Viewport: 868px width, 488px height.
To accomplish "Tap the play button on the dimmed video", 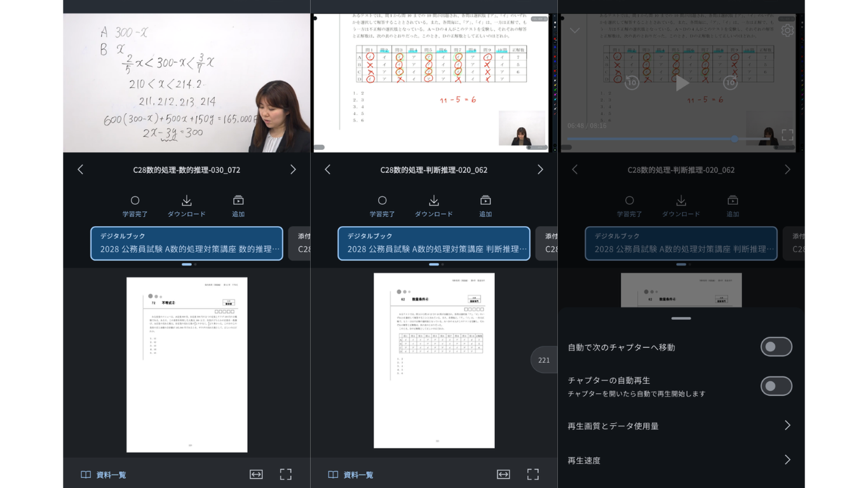I will pyautogui.click(x=682, y=83).
